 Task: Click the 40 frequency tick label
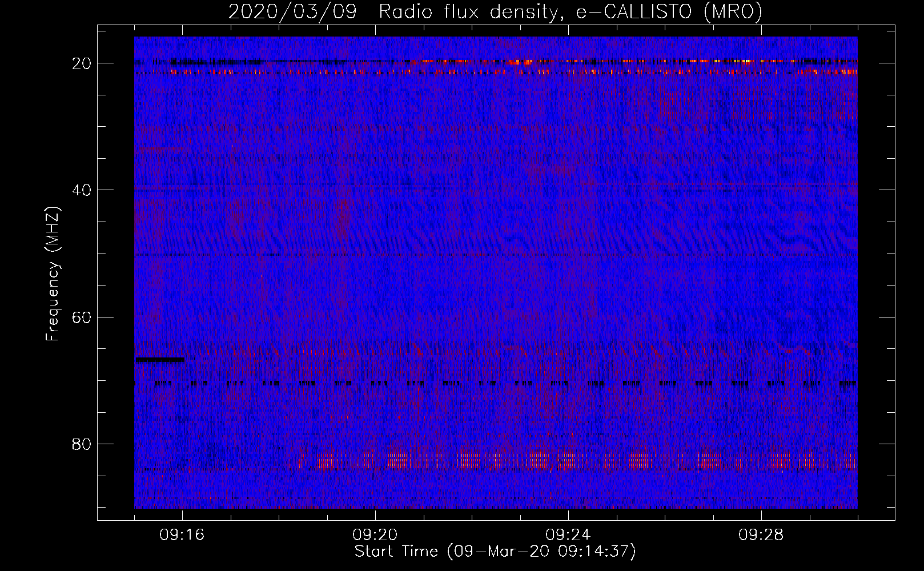pyautogui.click(x=82, y=190)
